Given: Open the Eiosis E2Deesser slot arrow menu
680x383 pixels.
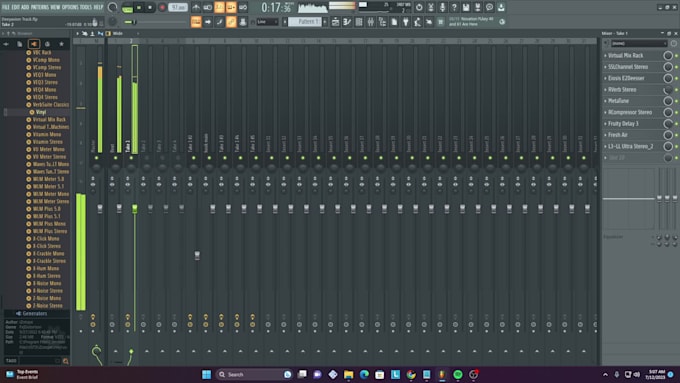Looking at the screenshot, I should (605, 79).
